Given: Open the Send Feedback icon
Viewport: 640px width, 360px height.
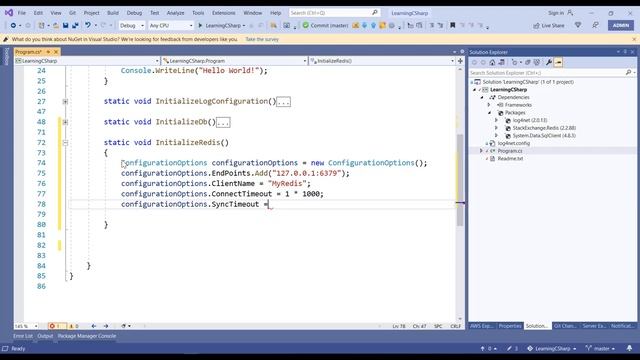Looking at the screenshot, I should tap(596, 25).
